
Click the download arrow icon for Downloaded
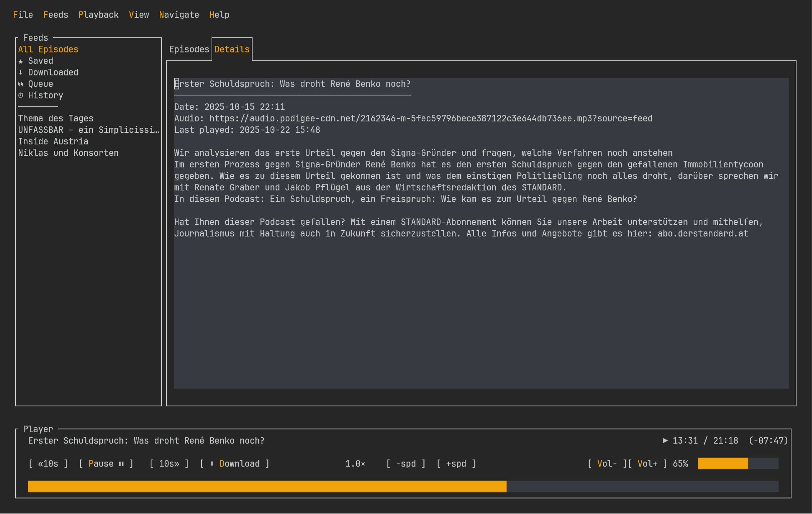click(21, 72)
